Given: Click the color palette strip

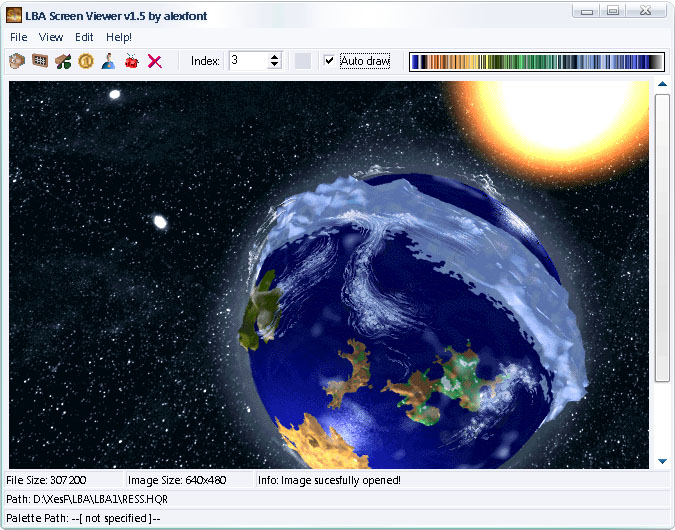Looking at the screenshot, I should [x=537, y=62].
